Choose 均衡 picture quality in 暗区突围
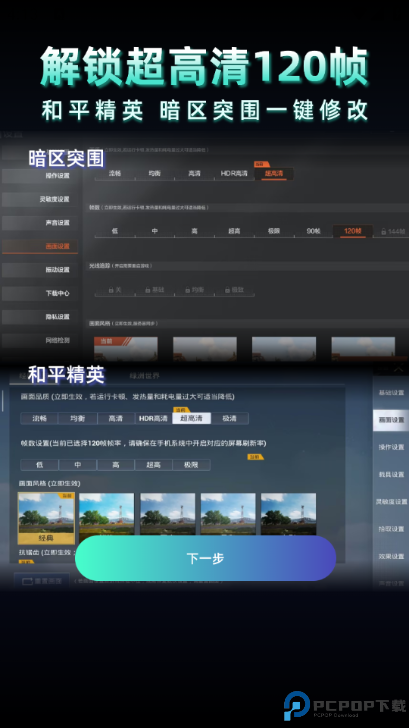The height and width of the screenshot is (728, 409). coord(155,174)
